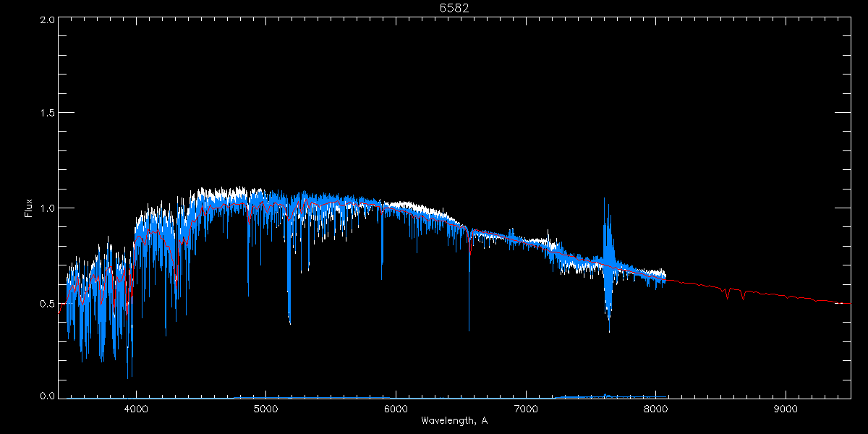Click x-axis tick label 6000

(396, 409)
